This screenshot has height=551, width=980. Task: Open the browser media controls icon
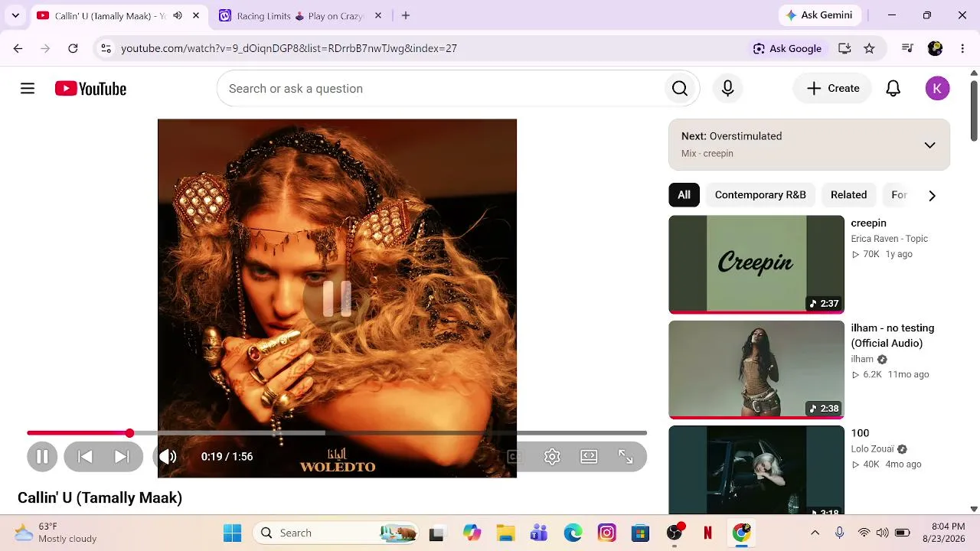(x=907, y=48)
